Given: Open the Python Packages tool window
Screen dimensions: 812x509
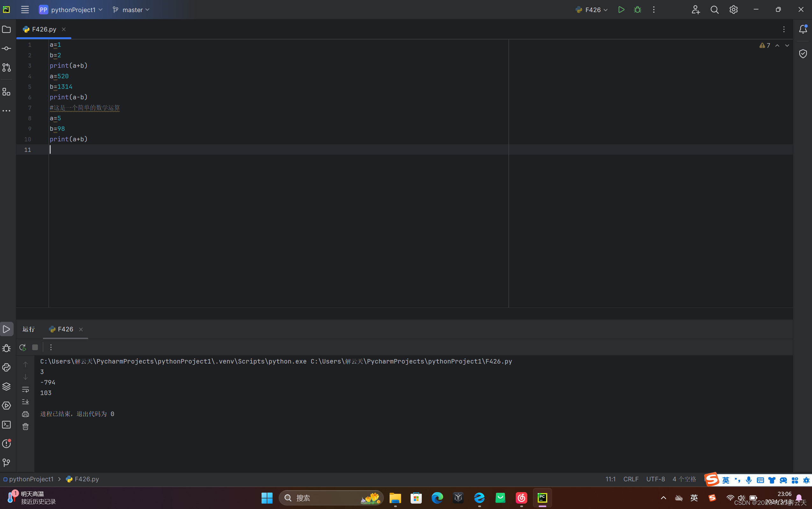Looking at the screenshot, I should click(6, 386).
